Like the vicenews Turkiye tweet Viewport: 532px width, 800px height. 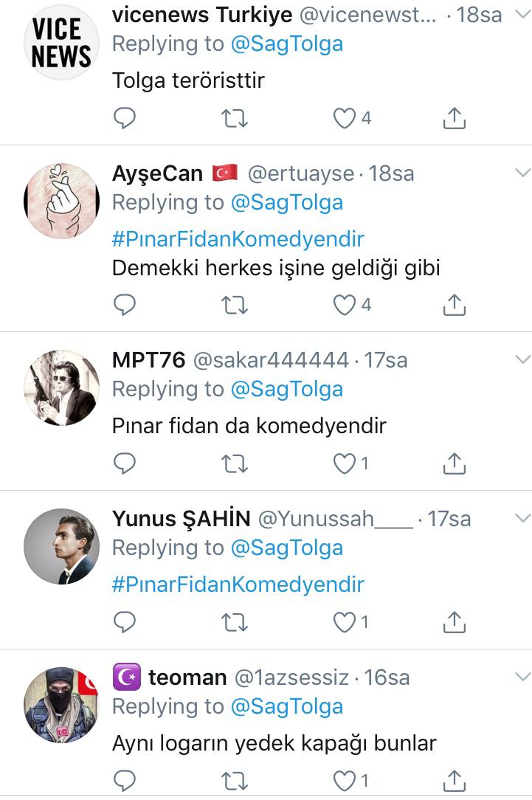pyautogui.click(x=345, y=118)
